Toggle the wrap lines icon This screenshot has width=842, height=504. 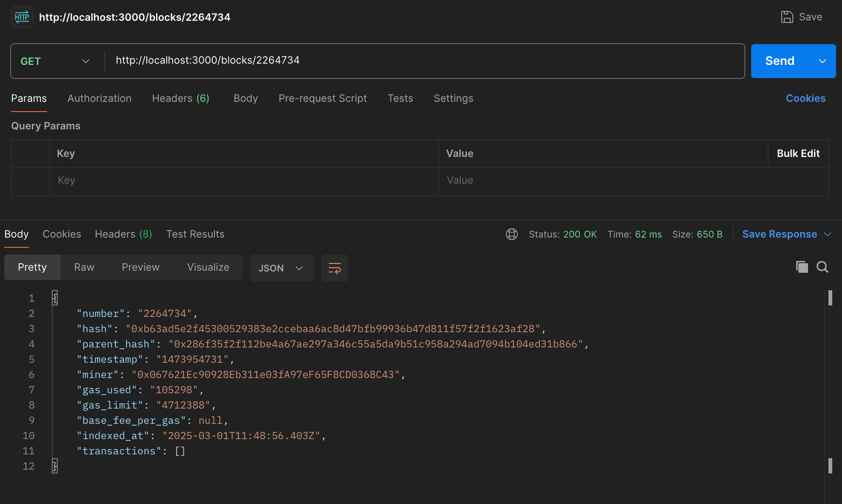coord(334,268)
